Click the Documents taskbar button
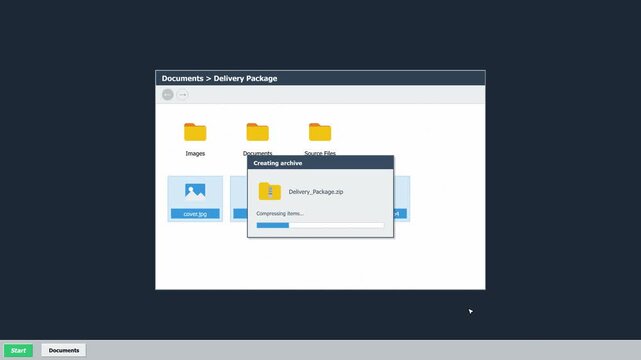The image size is (641, 360). click(64, 350)
